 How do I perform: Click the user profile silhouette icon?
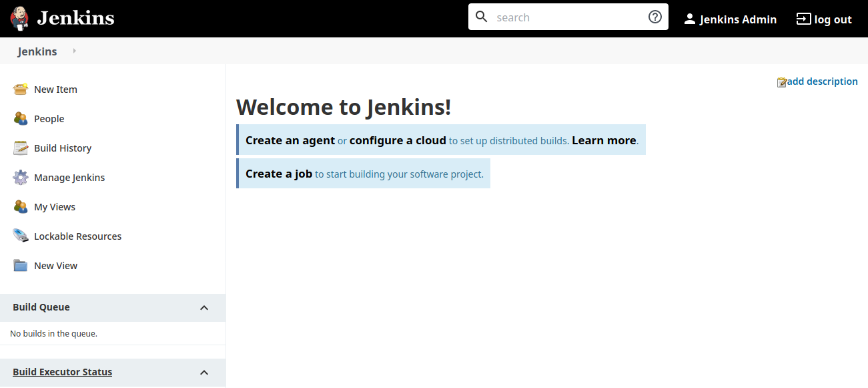point(690,19)
